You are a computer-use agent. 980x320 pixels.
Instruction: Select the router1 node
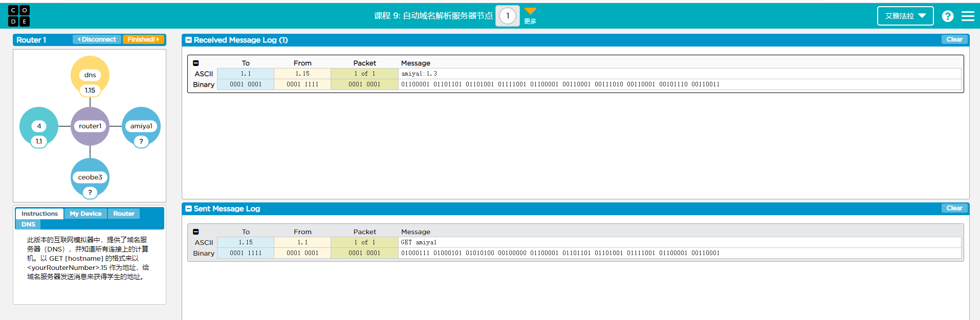pos(90,126)
